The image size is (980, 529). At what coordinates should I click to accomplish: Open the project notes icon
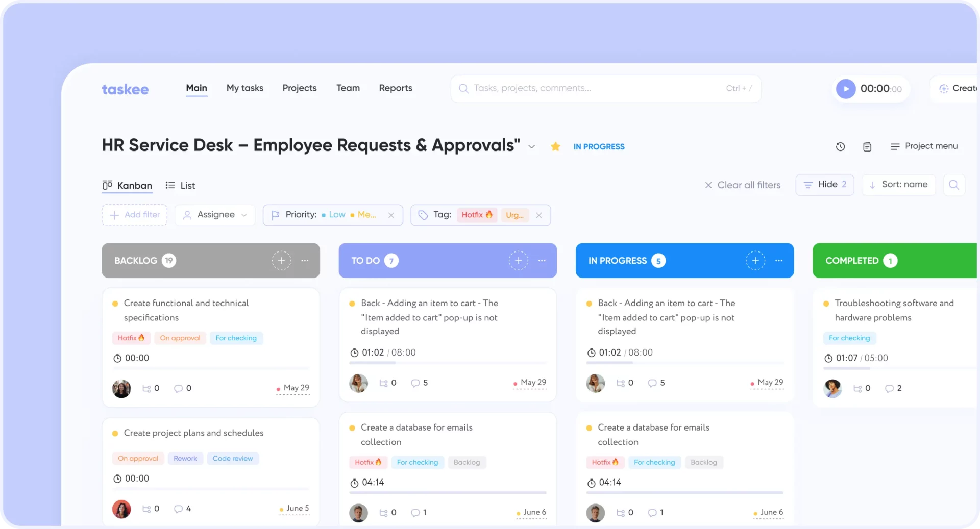(x=867, y=146)
